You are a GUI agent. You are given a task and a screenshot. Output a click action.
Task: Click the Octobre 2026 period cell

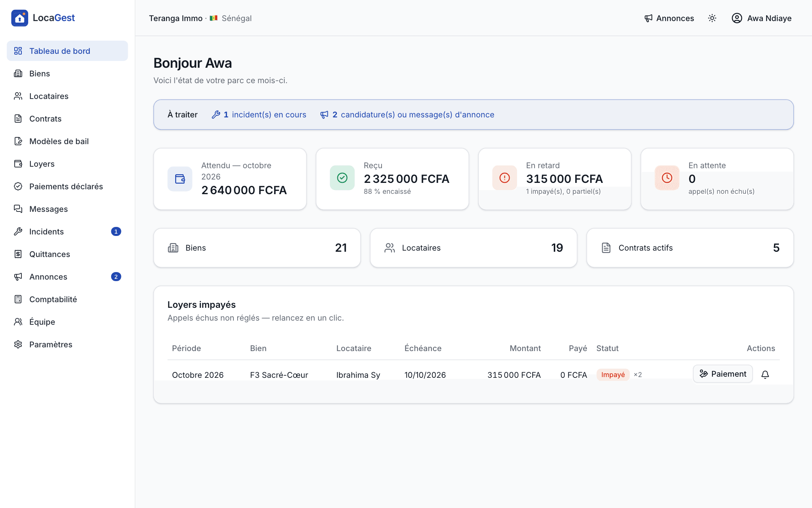click(x=198, y=375)
